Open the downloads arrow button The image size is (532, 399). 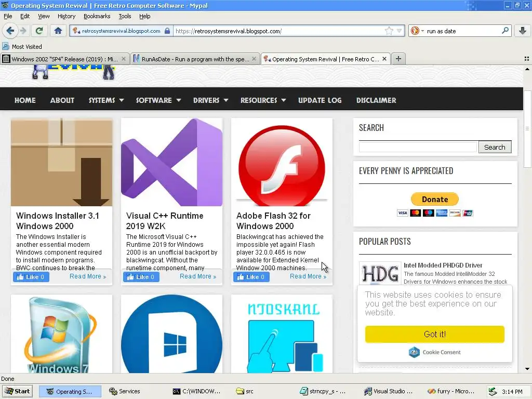(523, 31)
